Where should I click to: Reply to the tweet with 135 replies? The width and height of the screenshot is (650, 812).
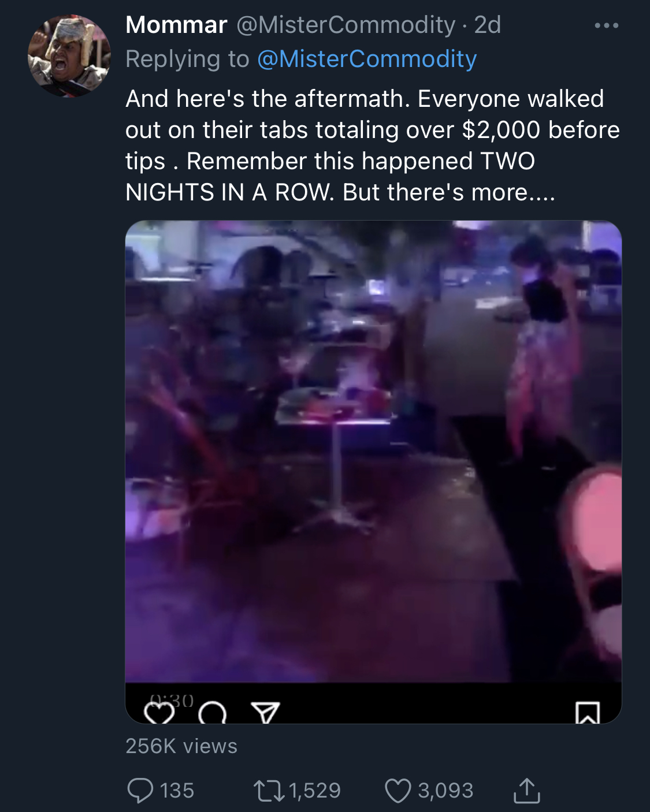tap(140, 790)
